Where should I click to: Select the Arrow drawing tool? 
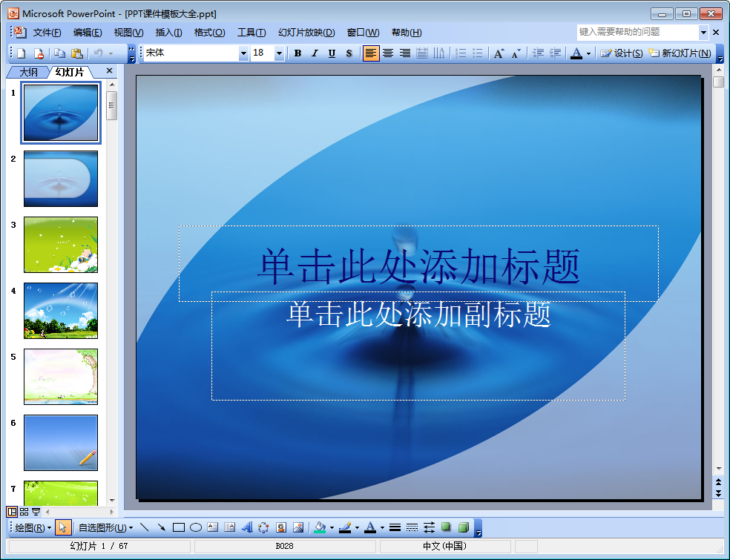(162, 527)
